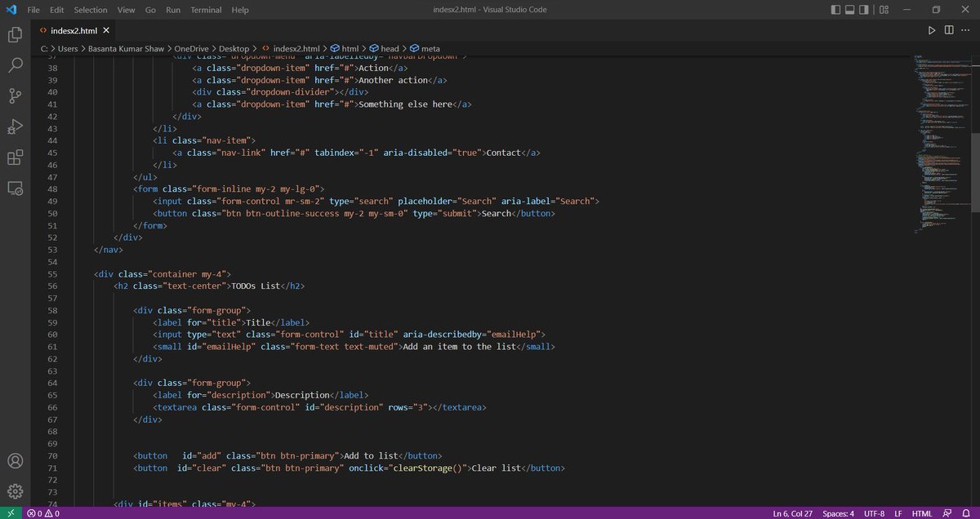The height and width of the screenshot is (519, 980).
Task: Open the Search view in activity bar
Action: pos(15,66)
